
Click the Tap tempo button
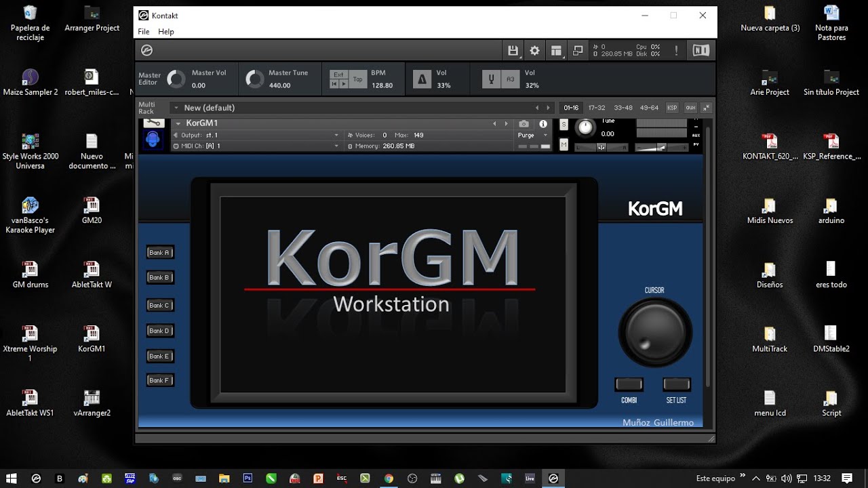357,79
